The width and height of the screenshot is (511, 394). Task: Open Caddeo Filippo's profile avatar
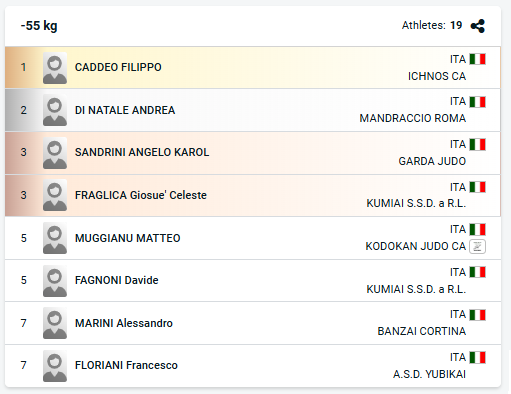tap(55, 68)
